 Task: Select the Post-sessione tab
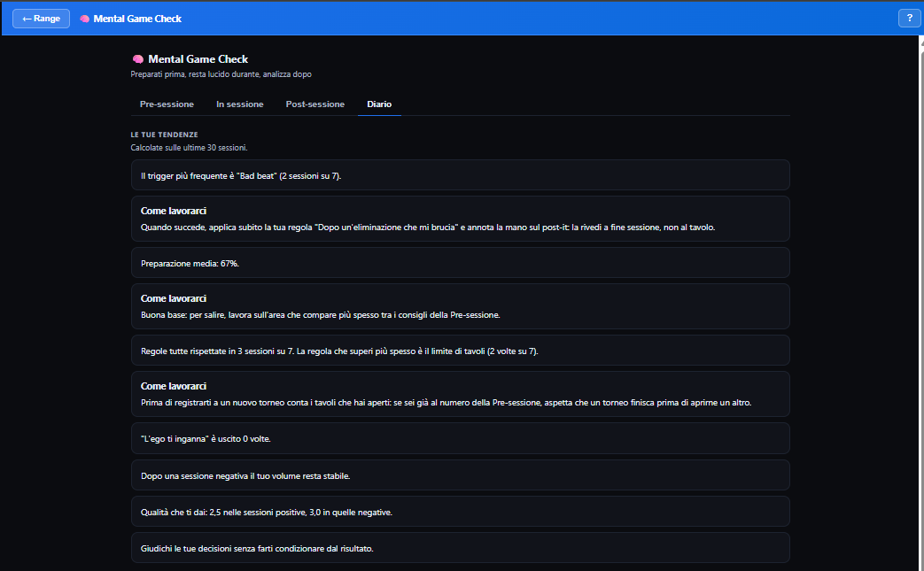[315, 104]
